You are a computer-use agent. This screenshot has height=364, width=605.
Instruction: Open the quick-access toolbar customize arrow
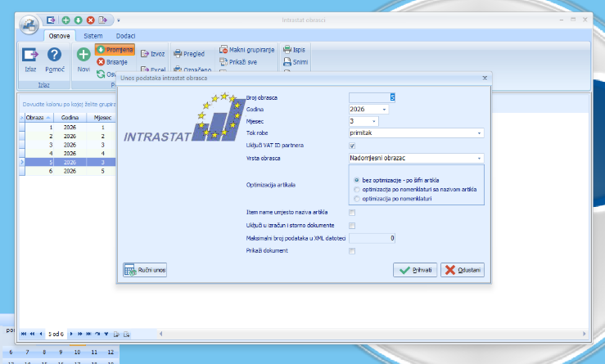119,20
